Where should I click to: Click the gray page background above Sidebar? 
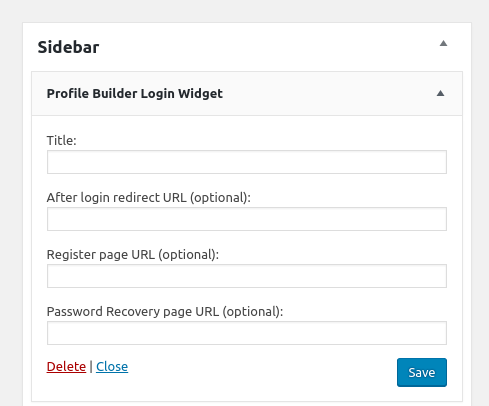[x=244, y=11]
